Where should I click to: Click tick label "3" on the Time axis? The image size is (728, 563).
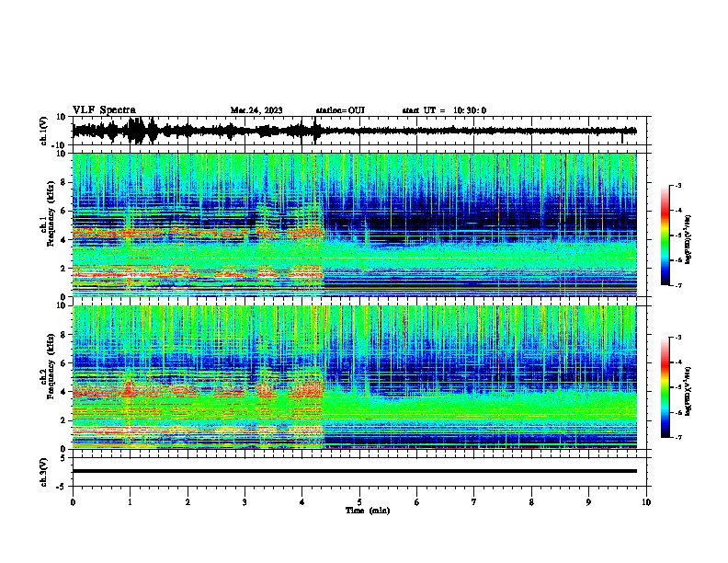(245, 502)
